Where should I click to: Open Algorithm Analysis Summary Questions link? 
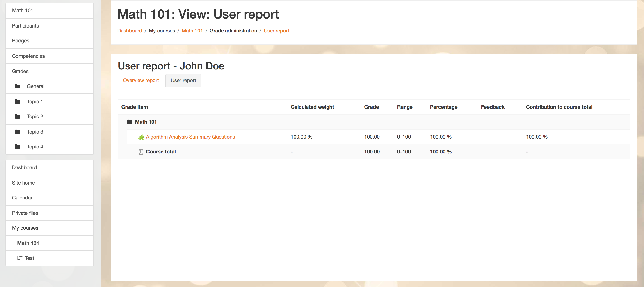point(190,137)
